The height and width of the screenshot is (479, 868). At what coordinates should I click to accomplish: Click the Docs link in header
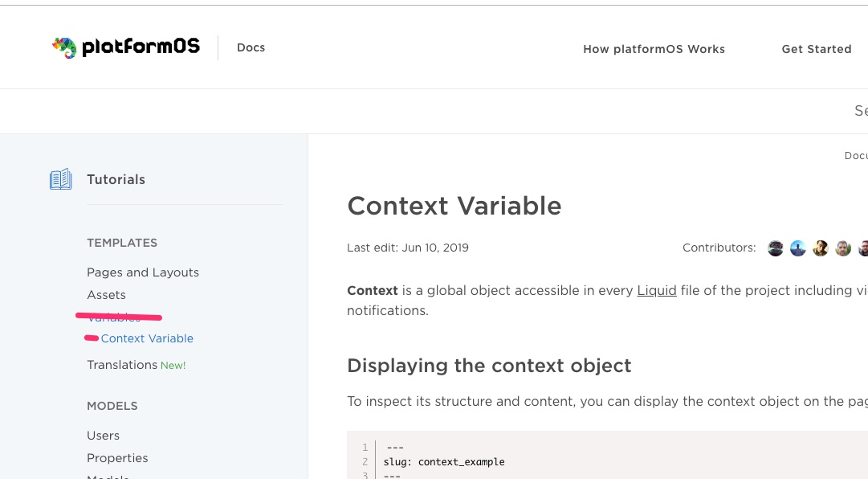pyautogui.click(x=251, y=47)
